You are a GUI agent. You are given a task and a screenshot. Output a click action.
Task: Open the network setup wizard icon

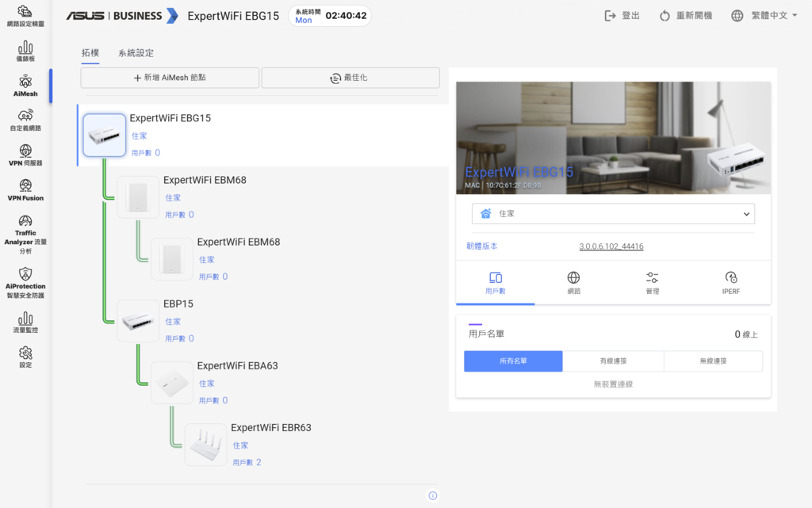[x=25, y=11]
